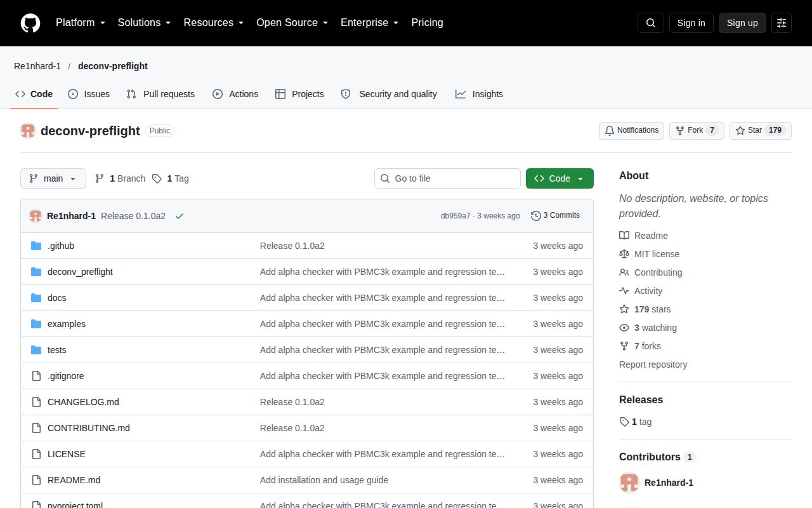Star the repository with Star button
Screen dimensions: 812x508
[x=761, y=131]
